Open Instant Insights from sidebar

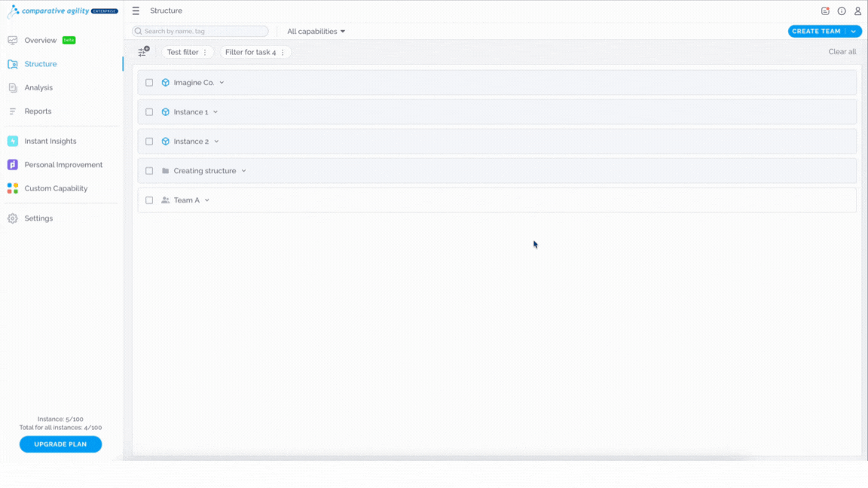(x=50, y=141)
